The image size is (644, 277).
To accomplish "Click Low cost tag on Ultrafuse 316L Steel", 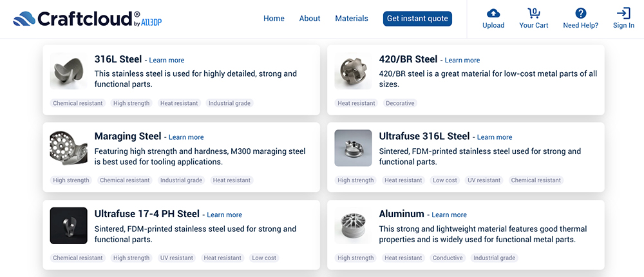I will point(445,180).
